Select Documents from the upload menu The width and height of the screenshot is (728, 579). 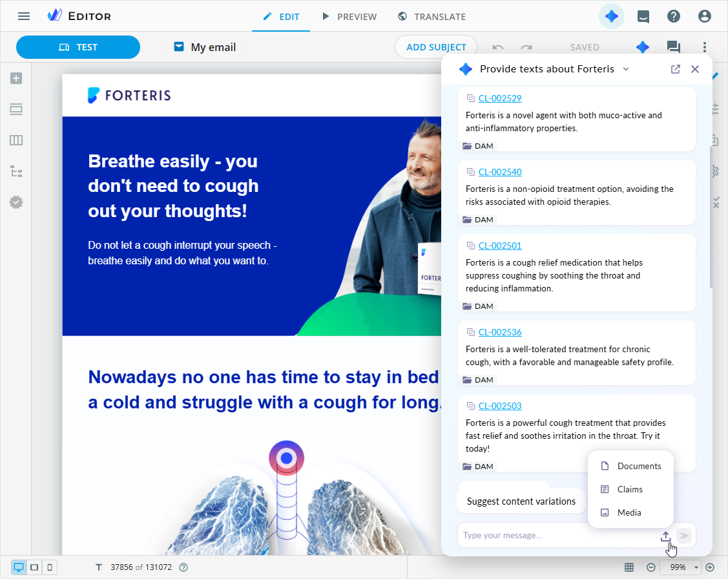click(x=630, y=466)
